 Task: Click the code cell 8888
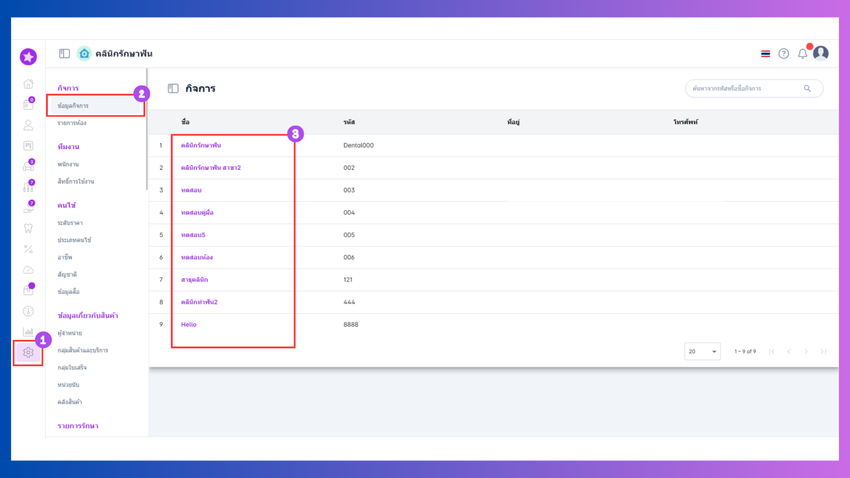(351, 325)
